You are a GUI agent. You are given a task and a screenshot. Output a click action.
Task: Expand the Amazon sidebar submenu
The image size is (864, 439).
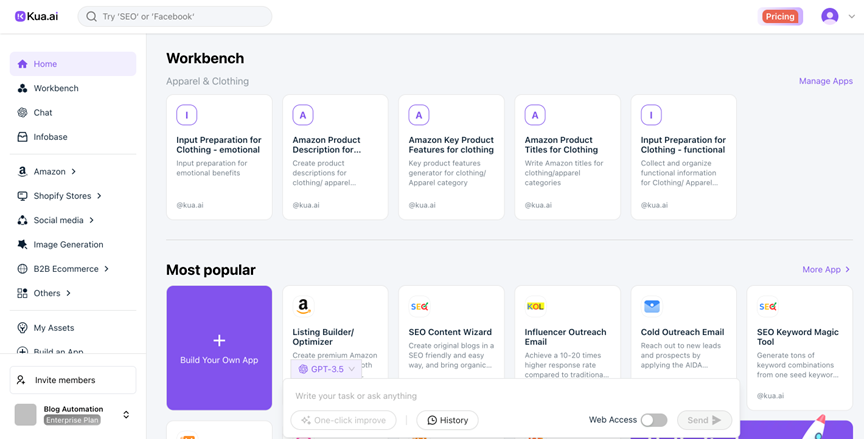(x=73, y=172)
